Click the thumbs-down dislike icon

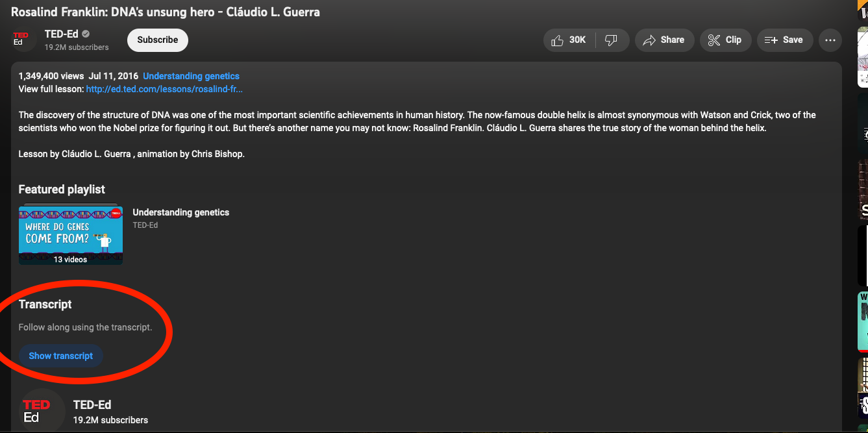tap(611, 40)
